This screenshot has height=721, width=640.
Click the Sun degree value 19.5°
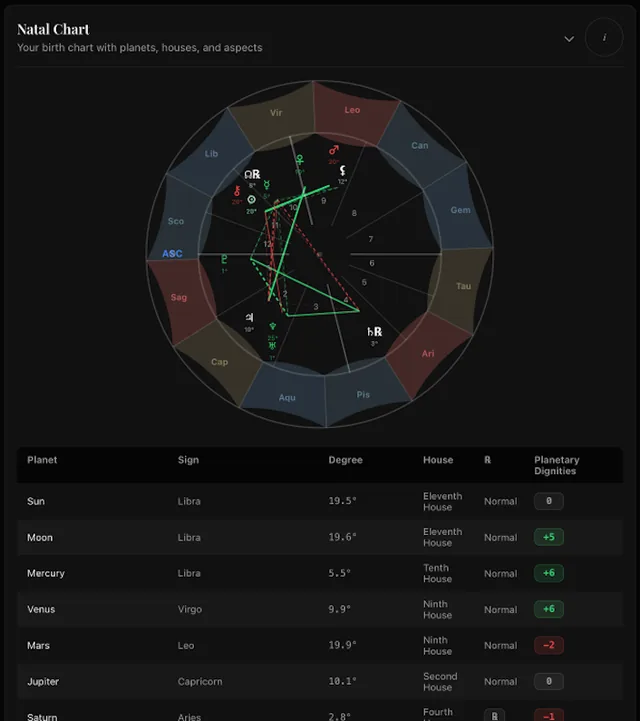point(343,501)
